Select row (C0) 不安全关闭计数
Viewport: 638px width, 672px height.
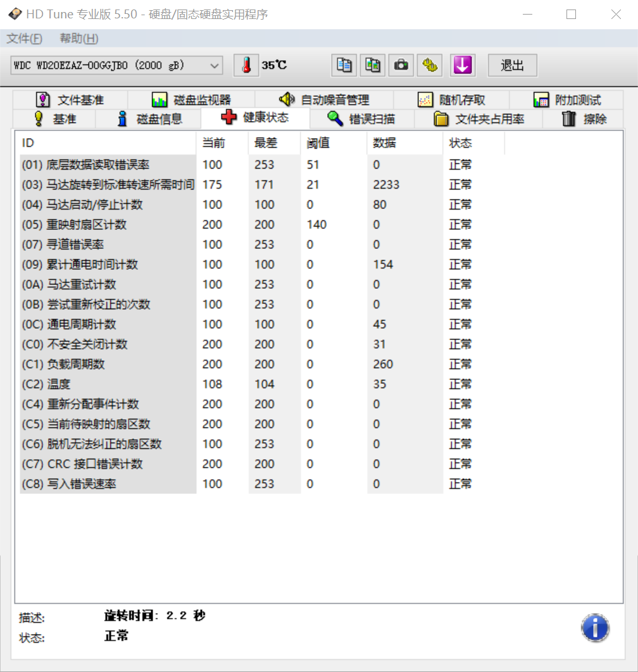pos(261,344)
